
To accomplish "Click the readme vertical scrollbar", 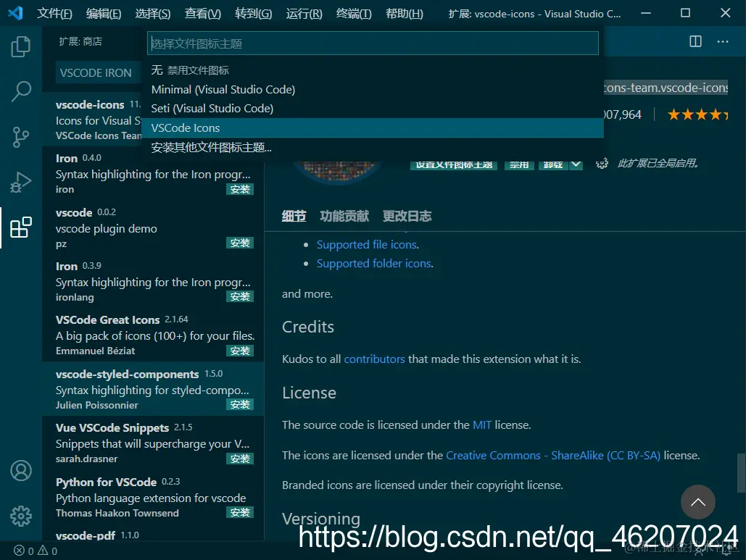I will pos(741,473).
